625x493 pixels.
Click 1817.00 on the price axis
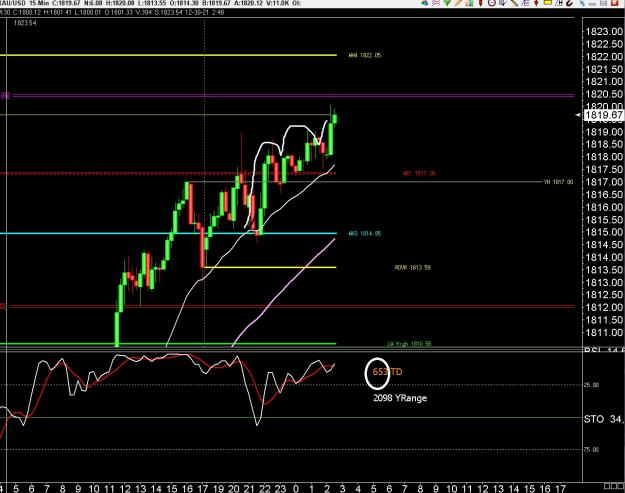(603, 182)
